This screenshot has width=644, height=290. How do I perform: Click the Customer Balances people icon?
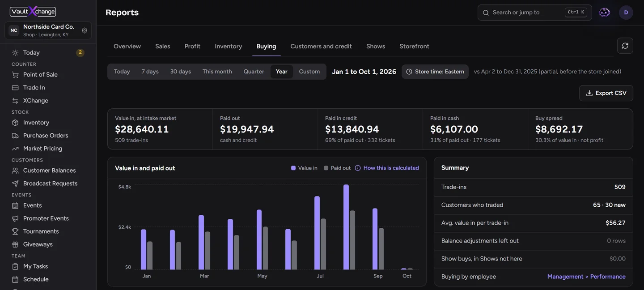(x=15, y=171)
